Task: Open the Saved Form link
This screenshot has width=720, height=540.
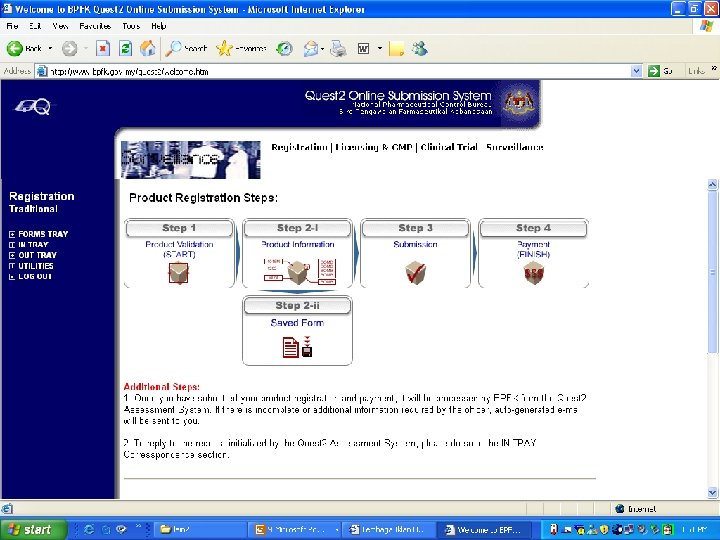Action: click(298, 323)
